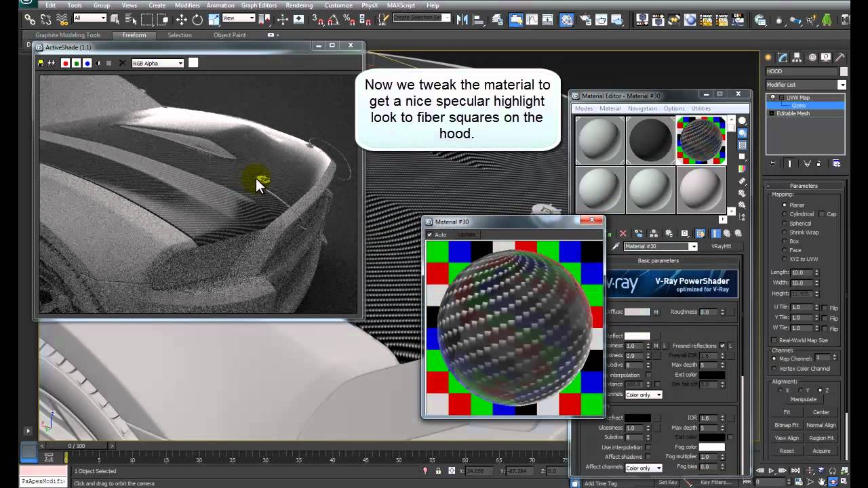
Task: Collapse the Parameters rollout
Action: coord(804,186)
